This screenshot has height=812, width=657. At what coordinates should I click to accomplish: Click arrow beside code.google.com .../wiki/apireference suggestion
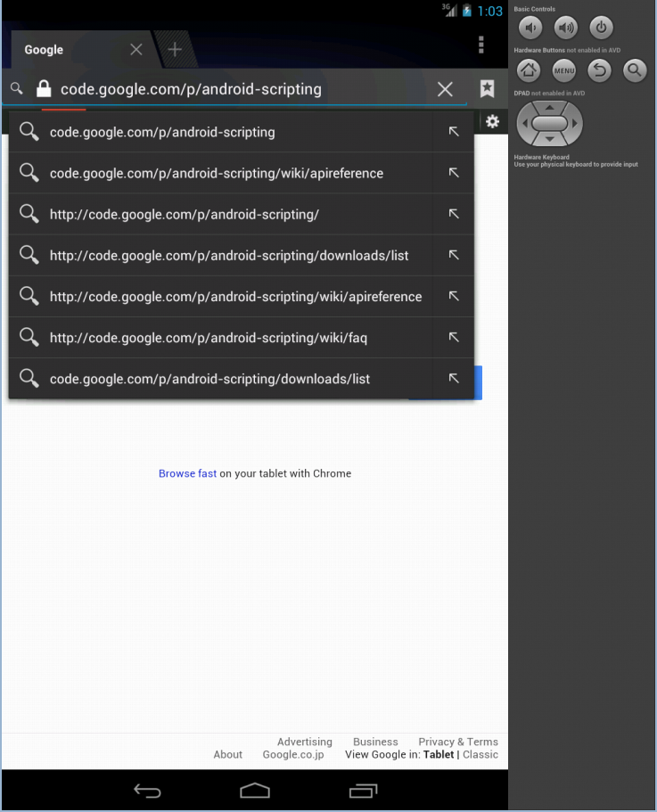[454, 172]
